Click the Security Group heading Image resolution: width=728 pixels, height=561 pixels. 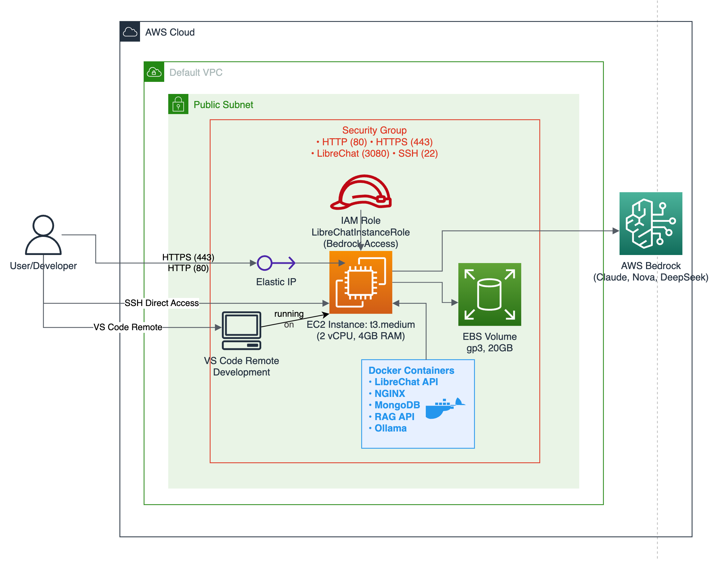point(374,130)
